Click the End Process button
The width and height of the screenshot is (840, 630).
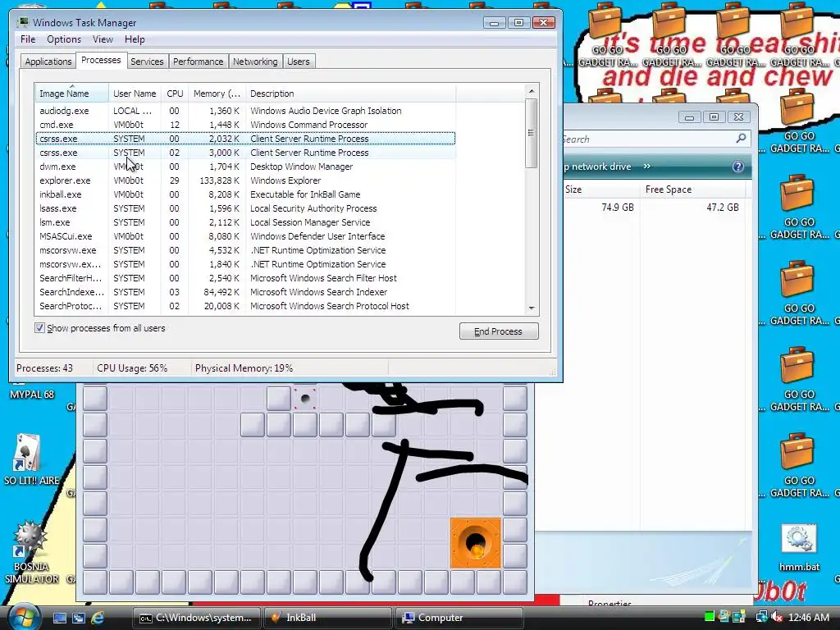click(499, 331)
